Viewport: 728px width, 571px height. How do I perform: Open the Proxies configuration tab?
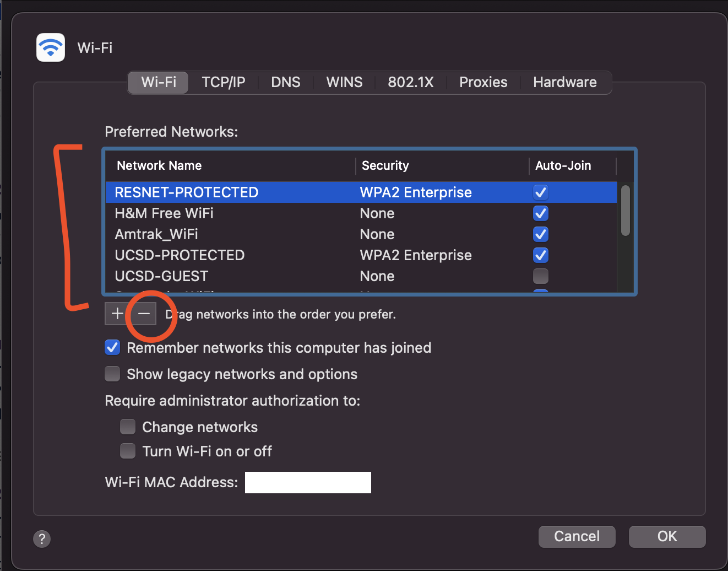click(x=483, y=82)
